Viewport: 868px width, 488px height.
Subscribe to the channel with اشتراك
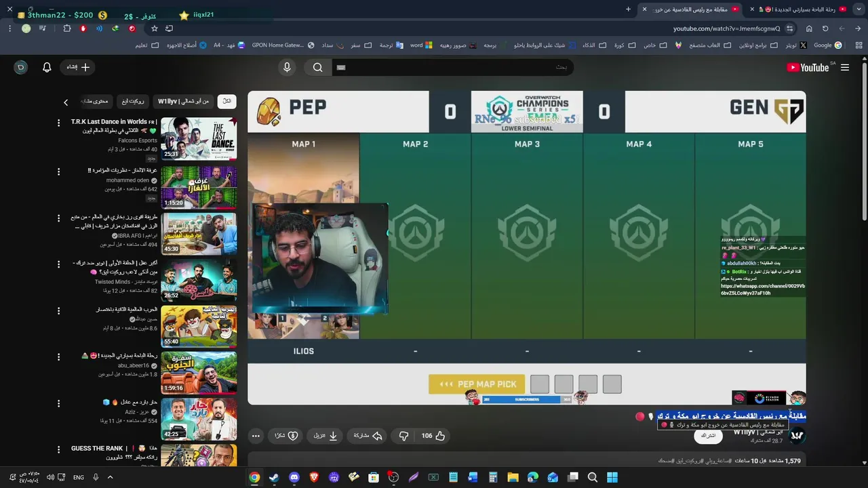(x=709, y=435)
